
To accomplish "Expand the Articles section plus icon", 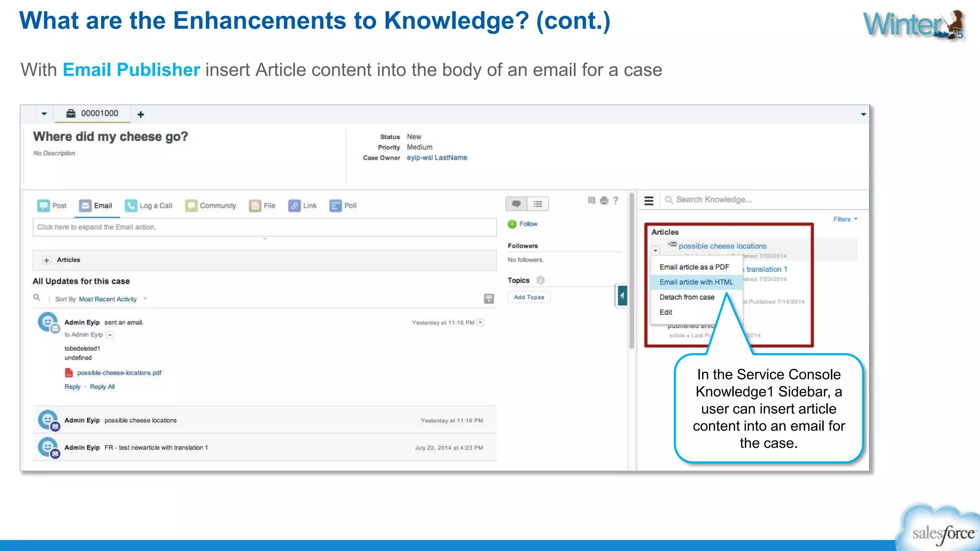I will pyautogui.click(x=46, y=260).
